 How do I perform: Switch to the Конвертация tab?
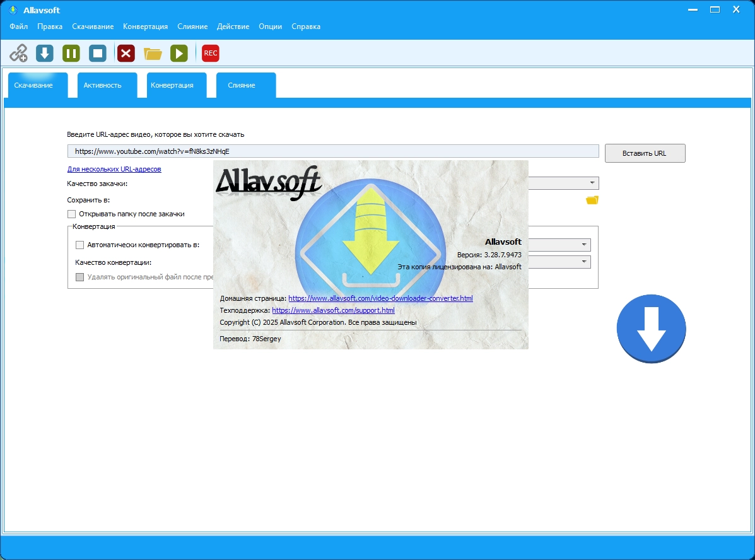[x=177, y=85]
